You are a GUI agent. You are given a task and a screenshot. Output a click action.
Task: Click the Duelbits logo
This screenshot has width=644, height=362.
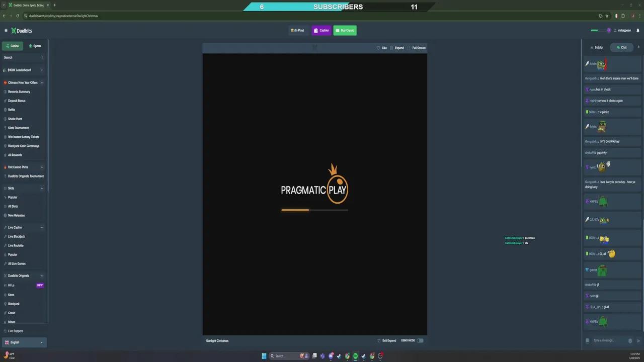(22, 31)
